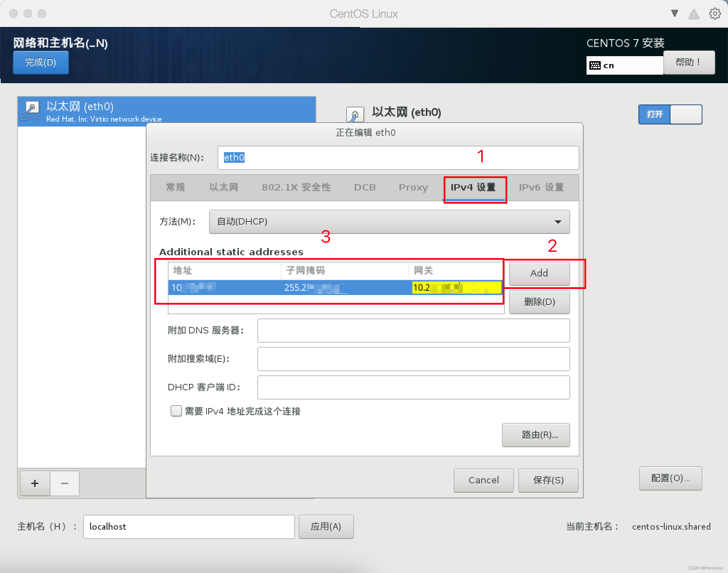Select the Proxy tab
Screen dimensions: 728x573
pos(413,187)
